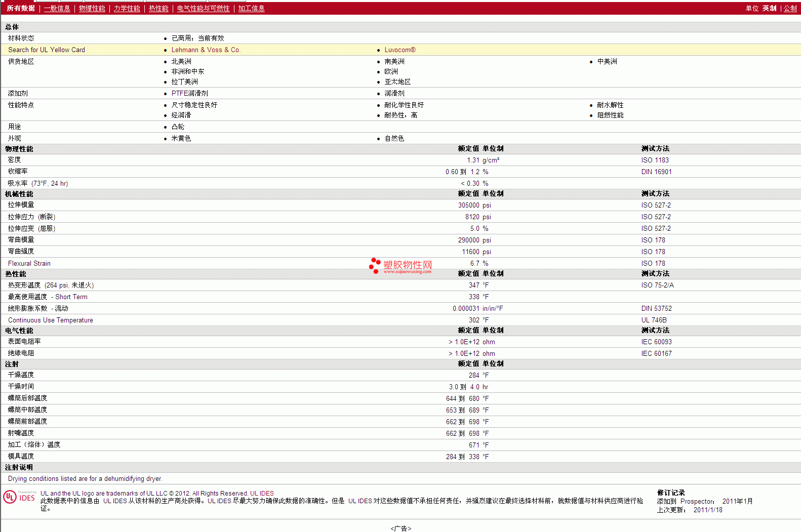Click the 材料状态 row label
Screen dimensions: 801x532
click(x=21, y=38)
